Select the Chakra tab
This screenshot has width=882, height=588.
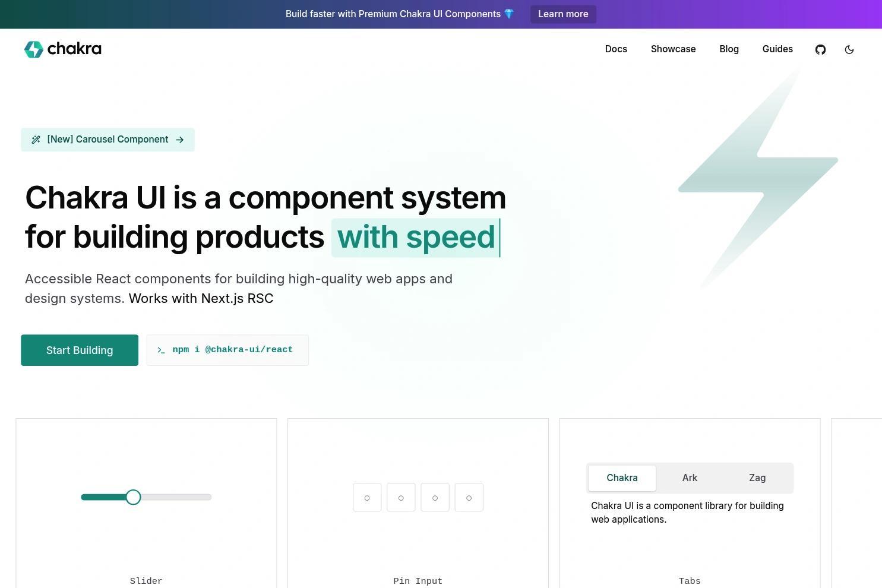click(x=622, y=478)
